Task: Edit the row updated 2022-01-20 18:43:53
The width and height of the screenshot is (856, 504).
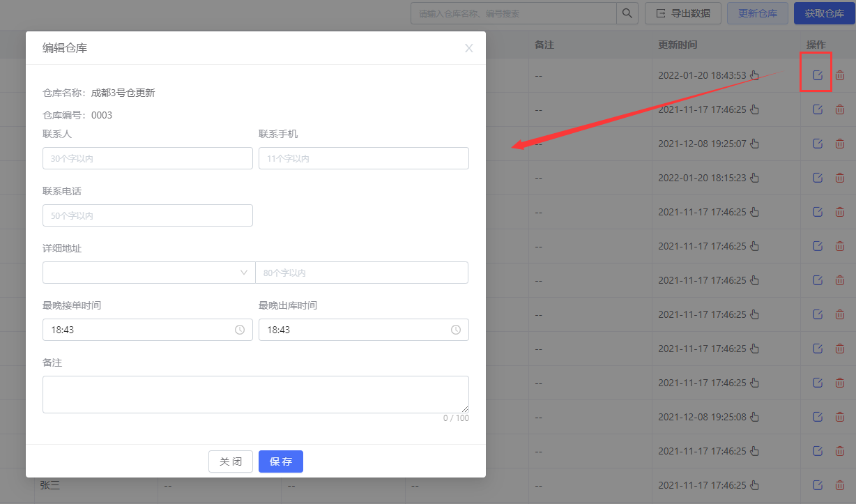Action: pyautogui.click(x=818, y=75)
